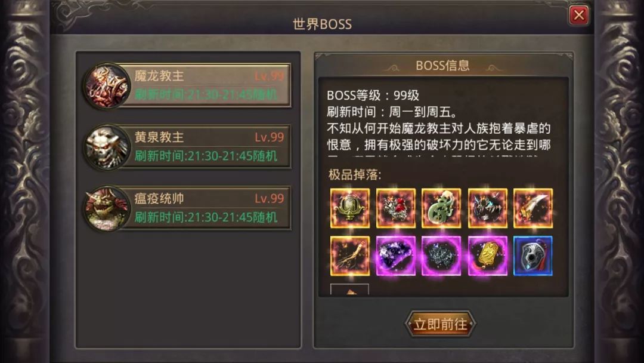Click the 黄泉教主 skull portrait
The image size is (644, 363).
click(107, 147)
